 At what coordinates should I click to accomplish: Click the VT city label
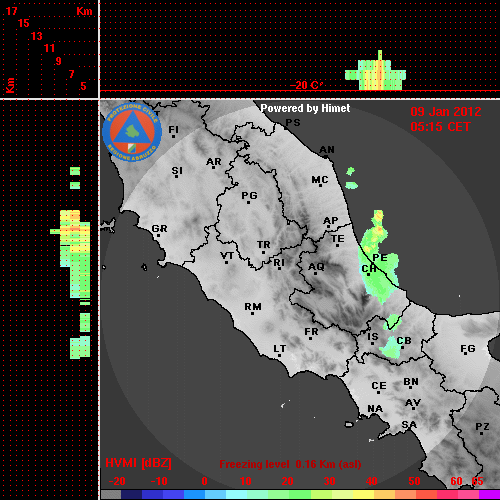point(227,256)
